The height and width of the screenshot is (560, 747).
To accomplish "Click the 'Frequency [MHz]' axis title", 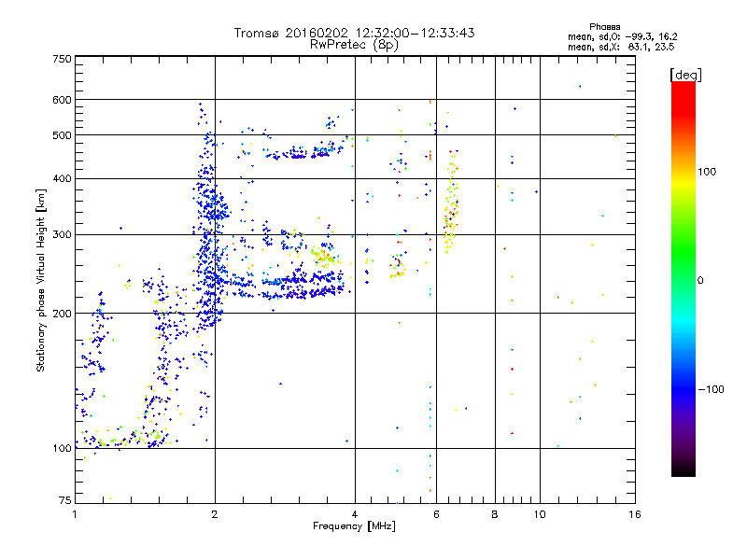I will pos(354,526).
